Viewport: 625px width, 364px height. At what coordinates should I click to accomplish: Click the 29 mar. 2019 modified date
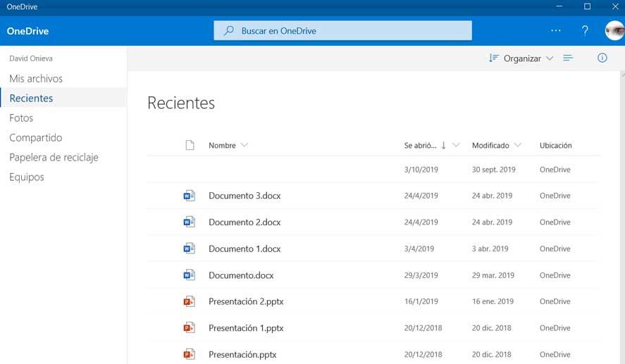493,275
